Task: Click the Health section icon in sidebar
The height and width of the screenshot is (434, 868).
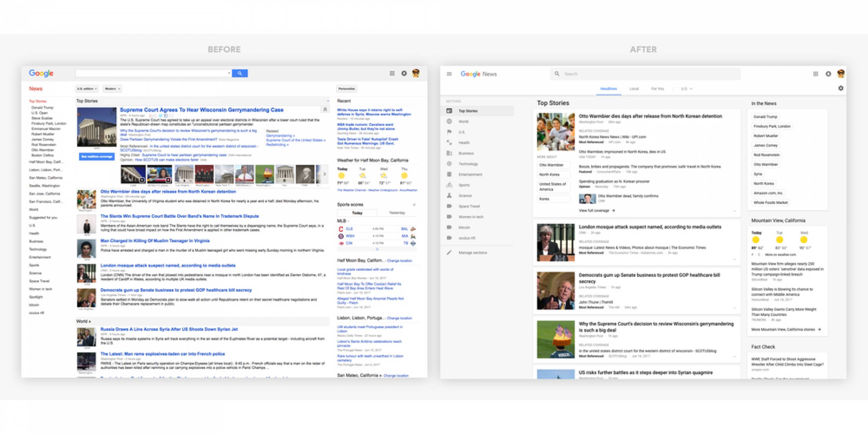Action: 449,143
